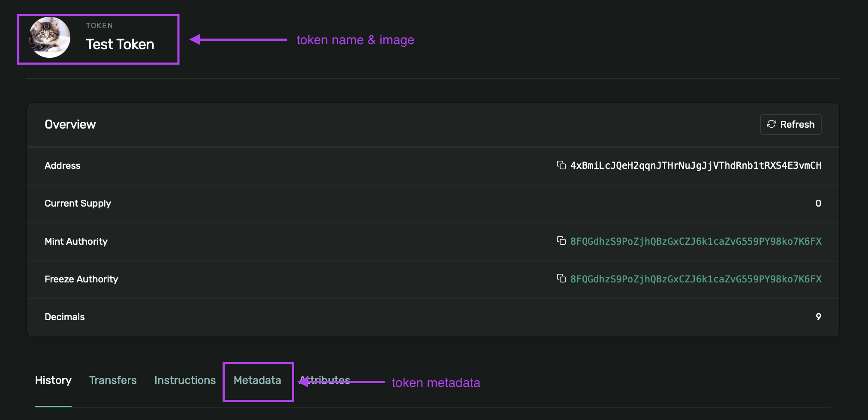
Task: Click the Current Supply value
Action: [818, 204]
